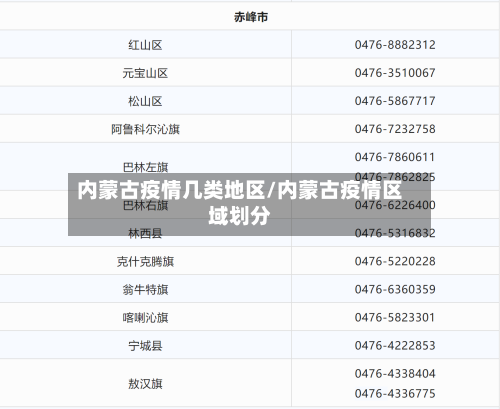This screenshot has width=500, height=409.
Task: Click the 翁牛特旗 cell
Action: 145,289
